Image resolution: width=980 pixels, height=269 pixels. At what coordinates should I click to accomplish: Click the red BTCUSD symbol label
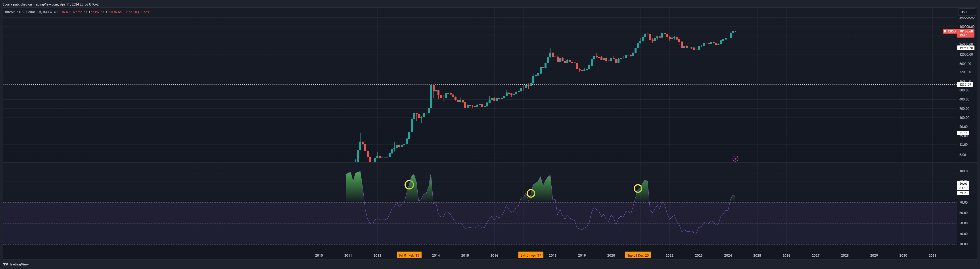tap(949, 32)
